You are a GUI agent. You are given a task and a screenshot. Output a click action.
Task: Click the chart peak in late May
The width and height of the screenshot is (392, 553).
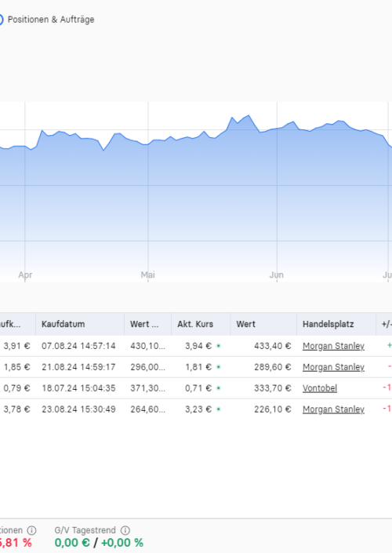(x=249, y=115)
